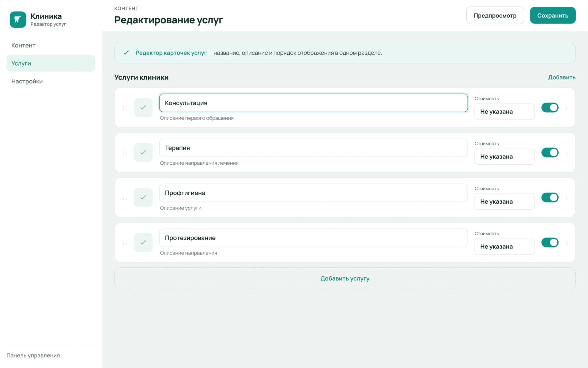This screenshot has height=368, width=588.
Task: Grab the drag handle on the Терапия card
Action: coord(125,153)
